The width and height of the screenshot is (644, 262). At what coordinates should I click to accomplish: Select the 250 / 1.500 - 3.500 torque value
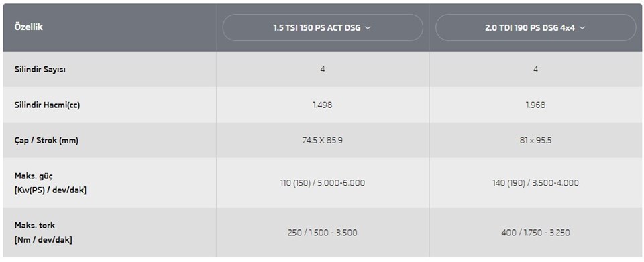pos(323,233)
